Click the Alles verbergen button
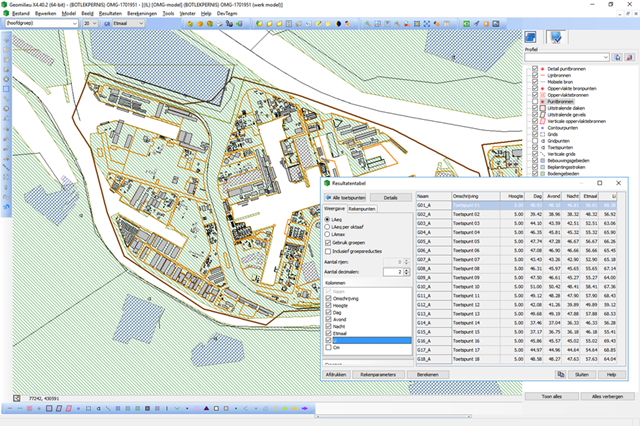The height and width of the screenshot is (426, 640). [x=610, y=396]
